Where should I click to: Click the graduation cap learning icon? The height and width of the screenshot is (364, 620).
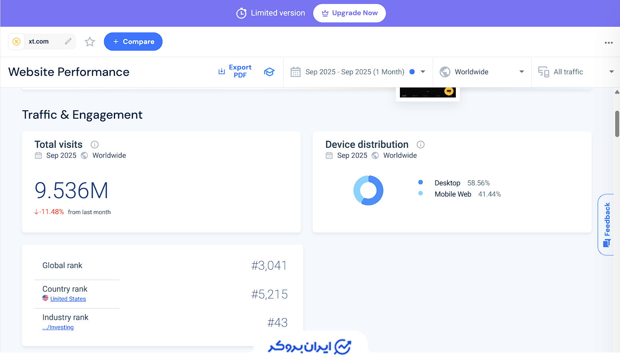pyautogui.click(x=269, y=72)
